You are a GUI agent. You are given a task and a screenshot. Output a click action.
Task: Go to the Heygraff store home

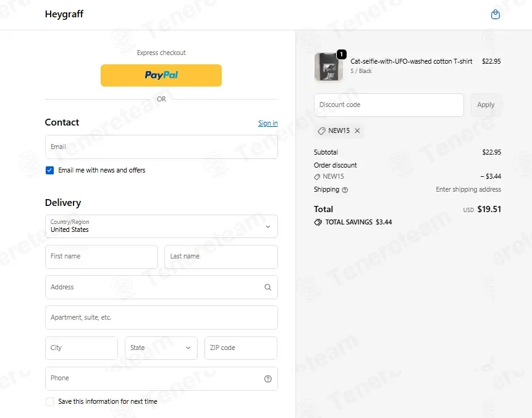pyautogui.click(x=64, y=14)
